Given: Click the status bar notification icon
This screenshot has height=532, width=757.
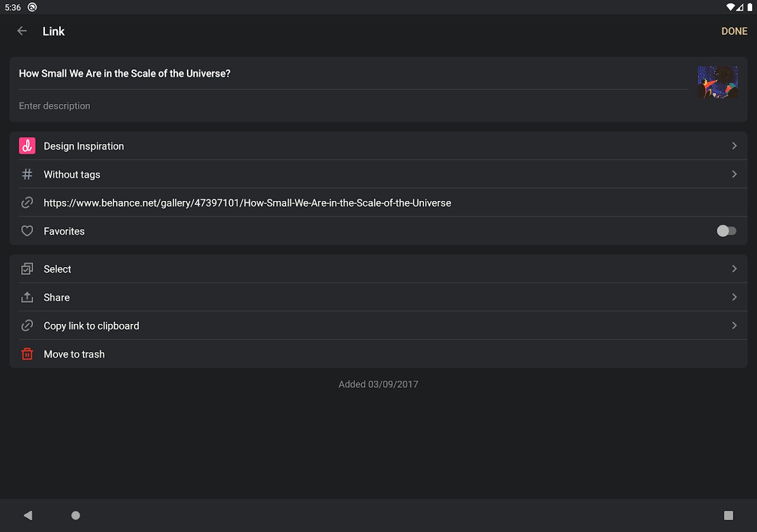Looking at the screenshot, I should point(32,7).
